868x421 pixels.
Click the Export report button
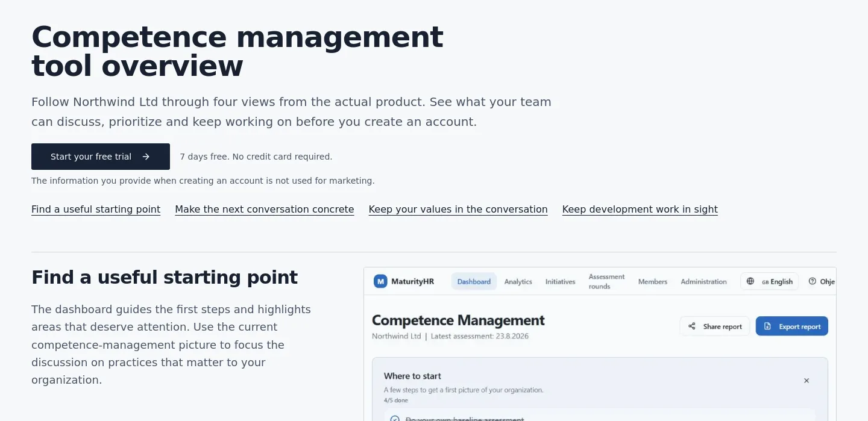792,326
